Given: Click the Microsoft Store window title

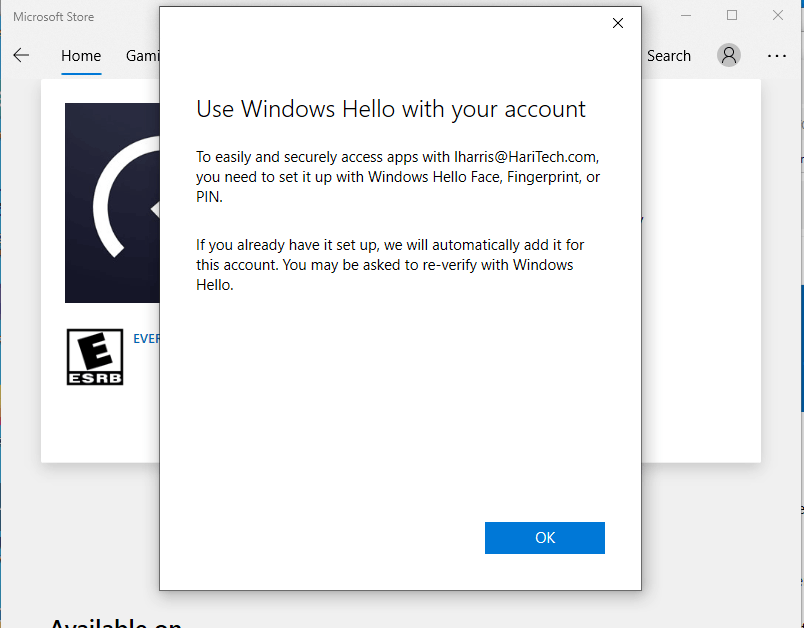Looking at the screenshot, I should coord(53,17).
